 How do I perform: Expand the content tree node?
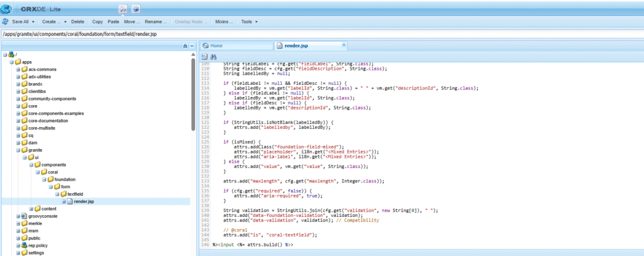[31, 209]
